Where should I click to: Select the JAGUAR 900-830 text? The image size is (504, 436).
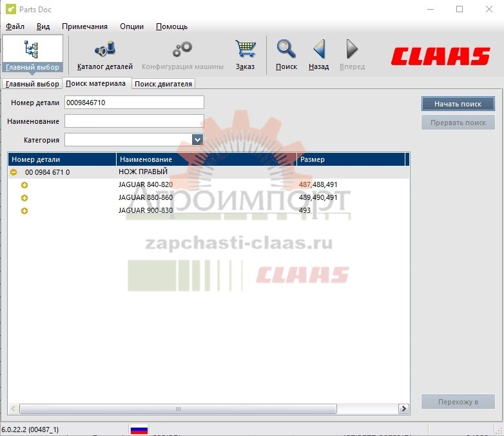pos(146,210)
